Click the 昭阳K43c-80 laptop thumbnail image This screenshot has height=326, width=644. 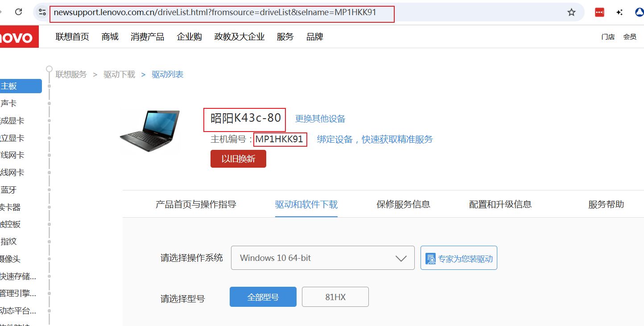pos(150,131)
